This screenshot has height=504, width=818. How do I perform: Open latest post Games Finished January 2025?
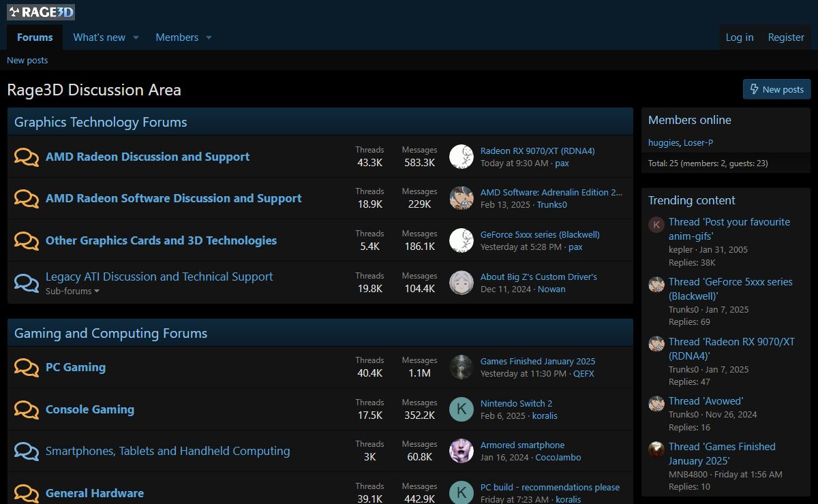538,362
